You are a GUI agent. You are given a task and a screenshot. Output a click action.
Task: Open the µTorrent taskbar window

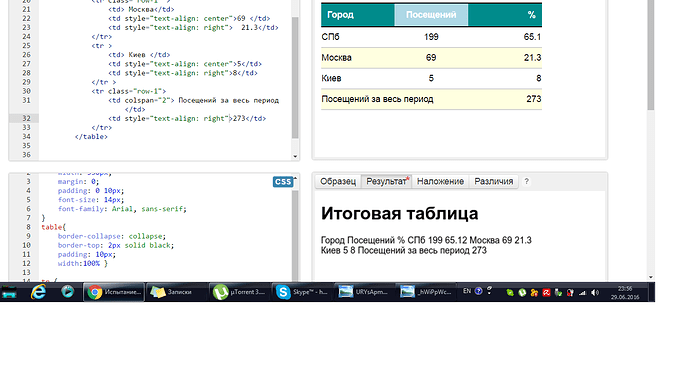[x=239, y=292]
